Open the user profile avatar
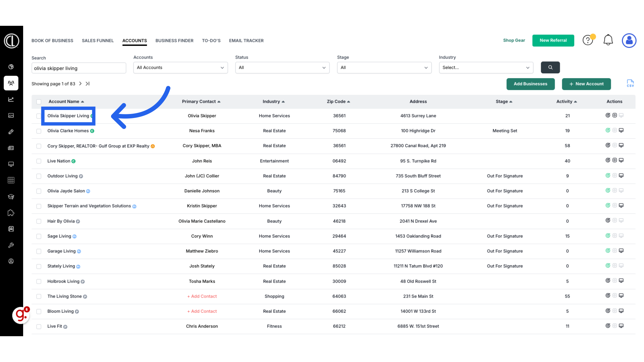 pos(629,41)
